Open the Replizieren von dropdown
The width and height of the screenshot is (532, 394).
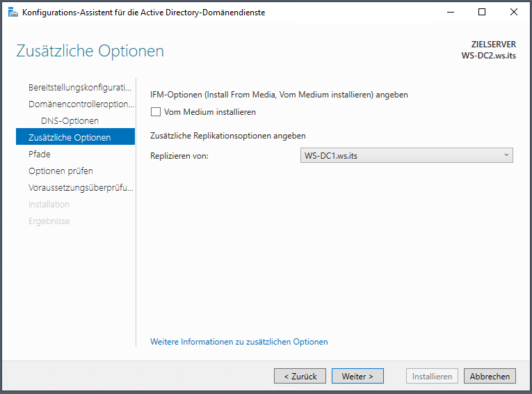[x=406, y=155]
